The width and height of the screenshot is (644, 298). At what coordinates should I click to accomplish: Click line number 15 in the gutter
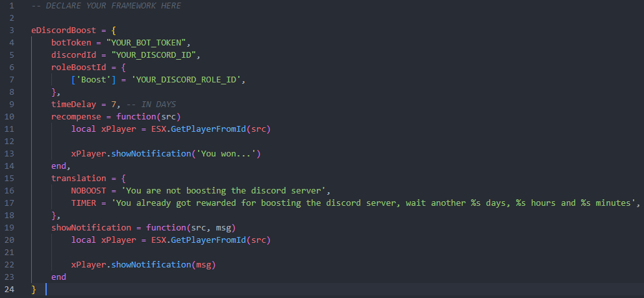click(x=10, y=178)
